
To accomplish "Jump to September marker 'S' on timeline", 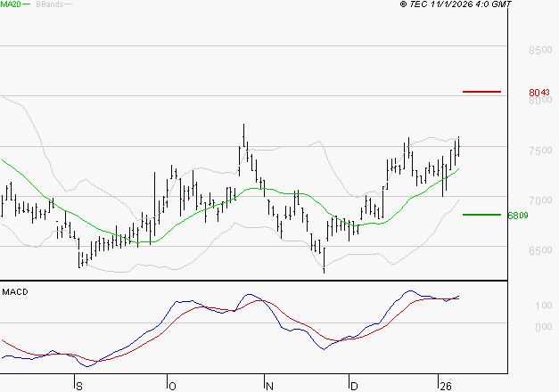I will 78,386.
